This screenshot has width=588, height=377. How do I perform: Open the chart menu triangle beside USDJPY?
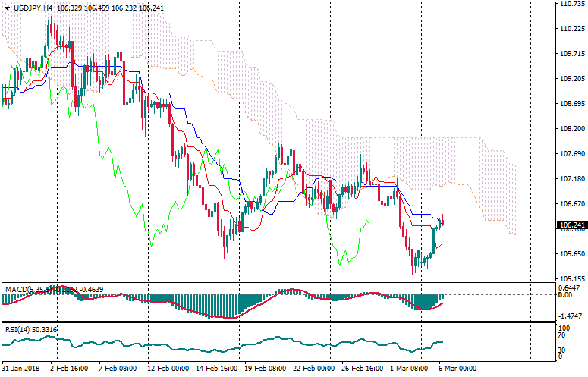click(x=6, y=8)
